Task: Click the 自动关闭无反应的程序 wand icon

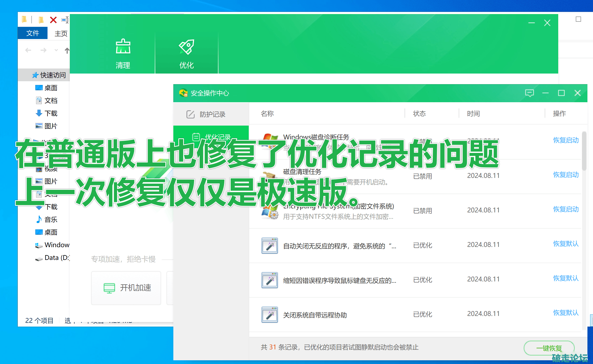Action: (269, 246)
